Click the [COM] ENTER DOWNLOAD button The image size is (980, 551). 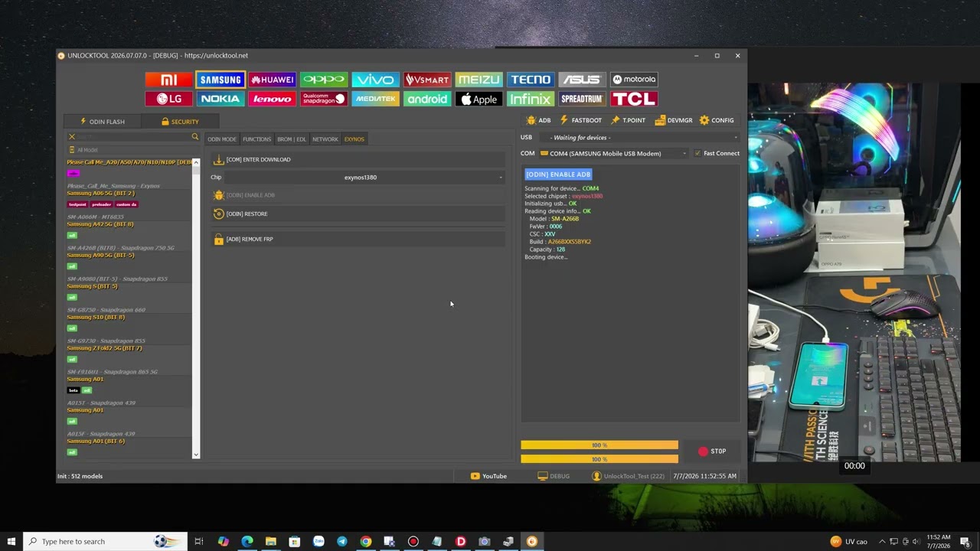click(x=358, y=159)
